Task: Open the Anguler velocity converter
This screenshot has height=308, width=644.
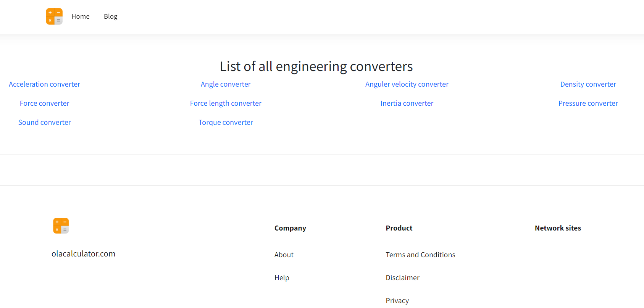Action: click(407, 84)
